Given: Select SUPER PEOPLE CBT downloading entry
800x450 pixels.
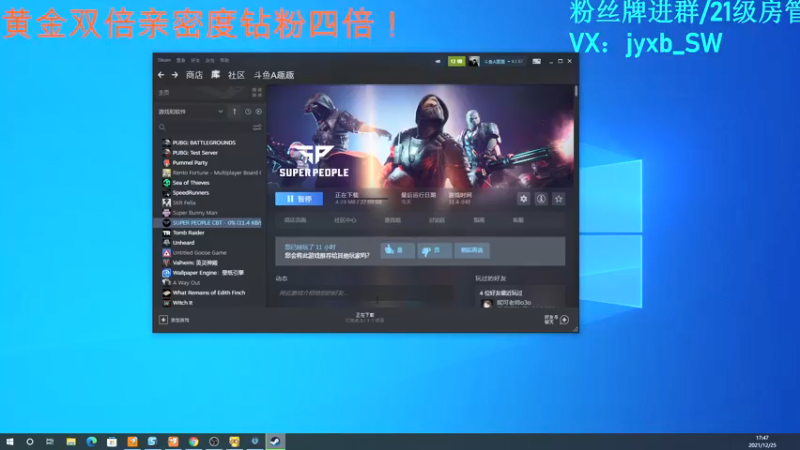Looking at the screenshot, I should (x=209, y=222).
